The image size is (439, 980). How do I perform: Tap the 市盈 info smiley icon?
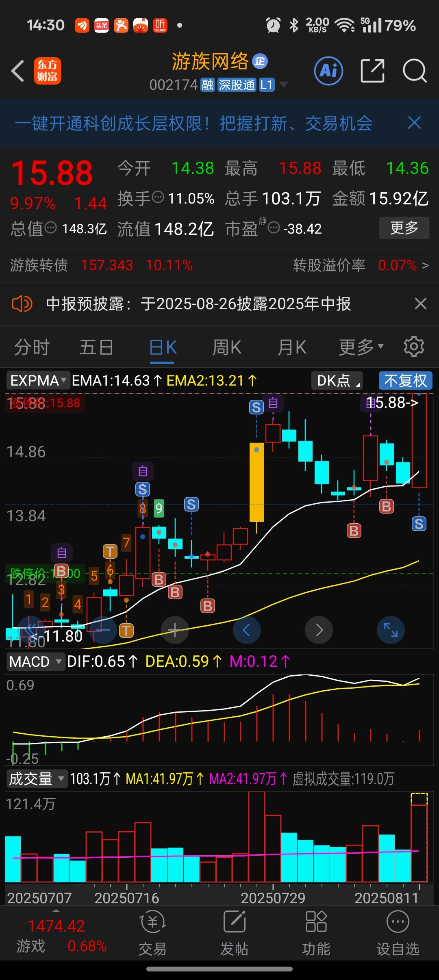click(274, 228)
